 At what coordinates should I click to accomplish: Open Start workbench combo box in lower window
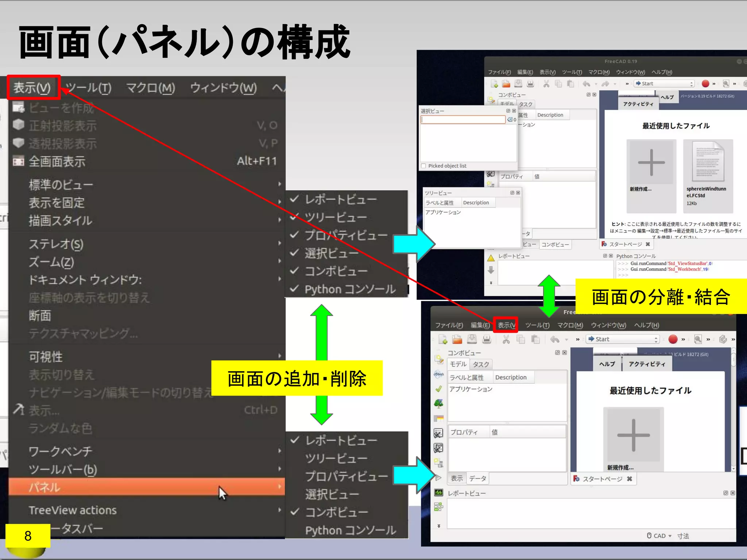[623, 339]
